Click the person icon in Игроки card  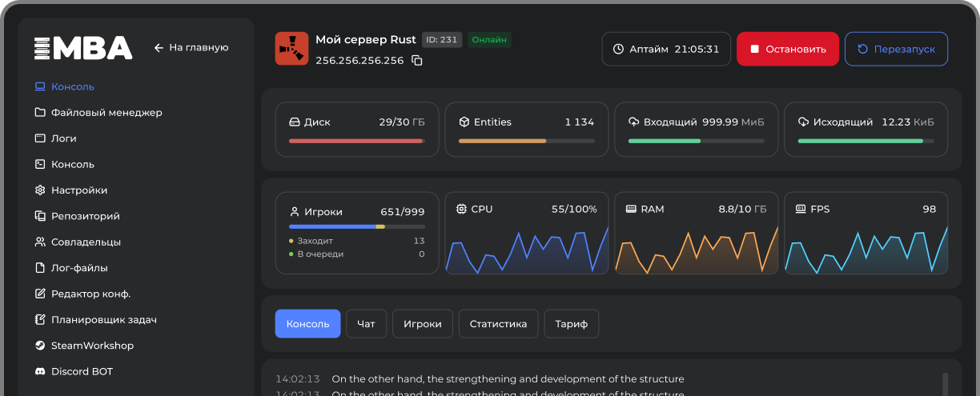294,212
